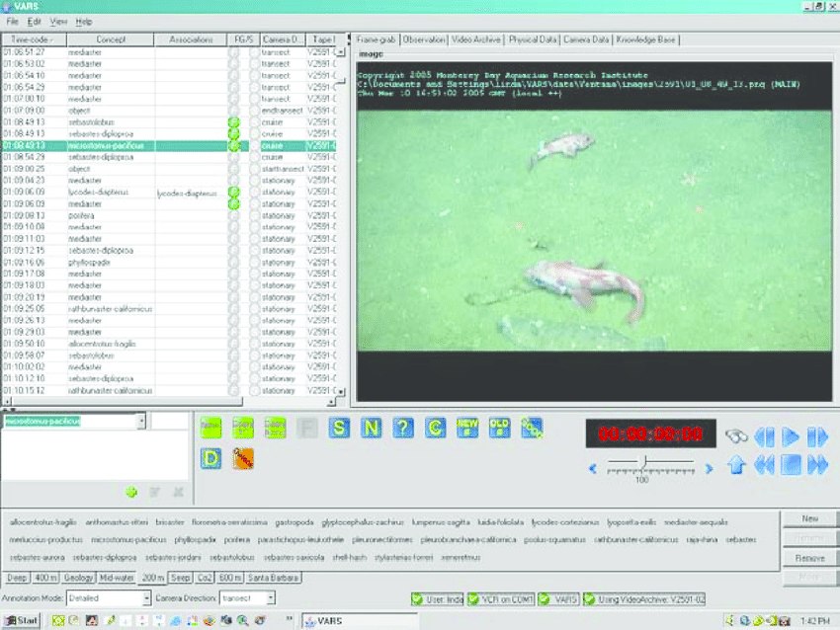Open the Camera Direction dropdown
The width and height of the screenshot is (840, 630).
tap(271, 597)
